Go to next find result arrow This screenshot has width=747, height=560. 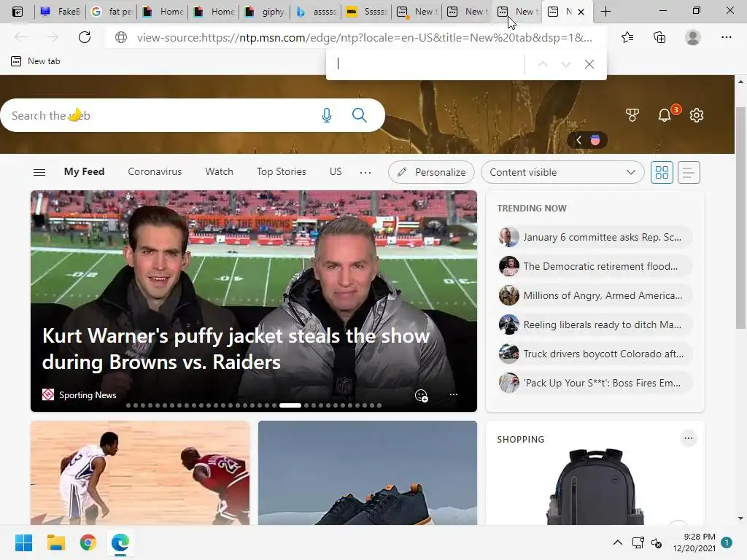click(566, 64)
